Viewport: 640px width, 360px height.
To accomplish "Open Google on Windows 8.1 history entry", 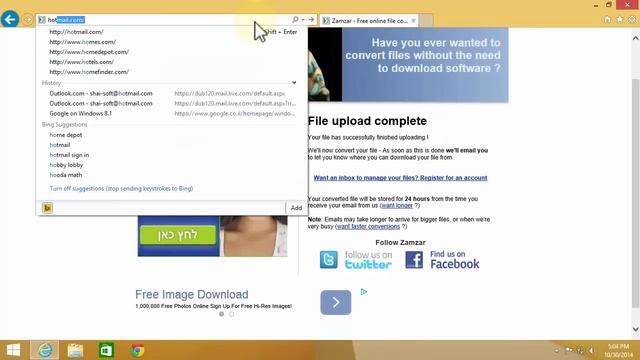I will [171, 113].
